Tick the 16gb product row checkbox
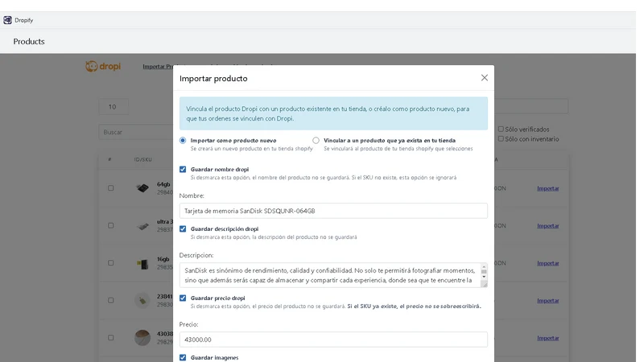 tap(111, 263)
